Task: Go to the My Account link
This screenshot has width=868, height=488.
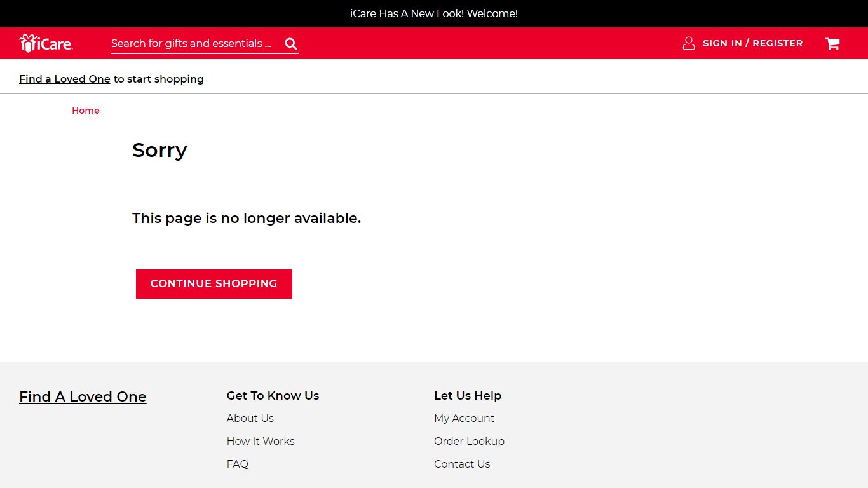Action: coord(464,418)
